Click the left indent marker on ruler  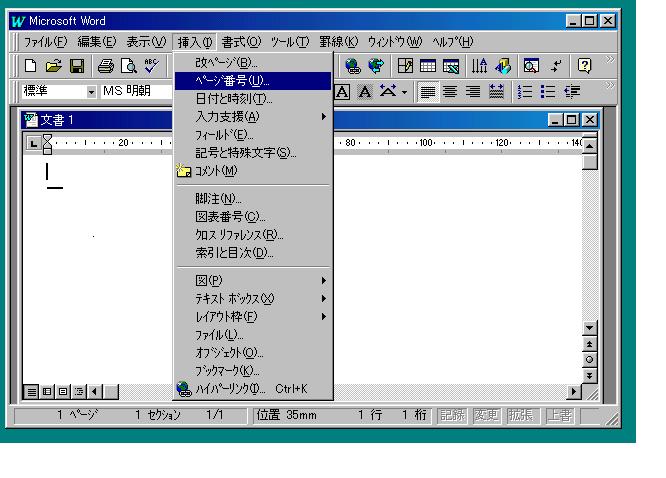[47, 150]
